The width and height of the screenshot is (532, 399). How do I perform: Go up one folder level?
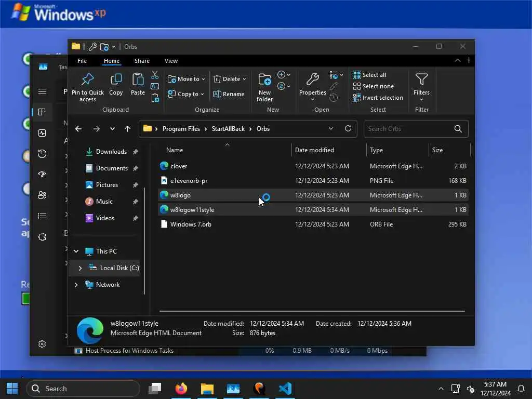pyautogui.click(x=128, y=129)
